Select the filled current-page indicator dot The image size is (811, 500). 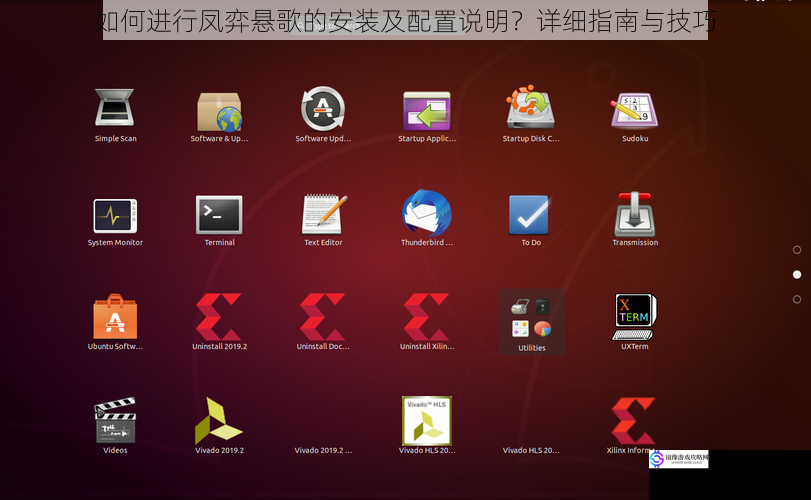point(797,275)
